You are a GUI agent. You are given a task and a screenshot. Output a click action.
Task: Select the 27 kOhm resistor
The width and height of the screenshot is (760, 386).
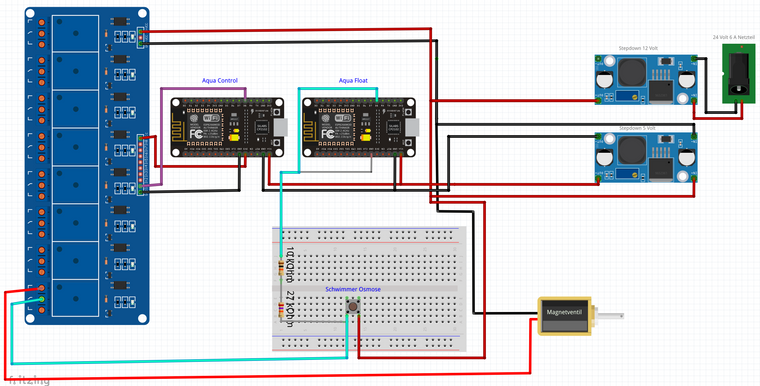click(281, 310)
